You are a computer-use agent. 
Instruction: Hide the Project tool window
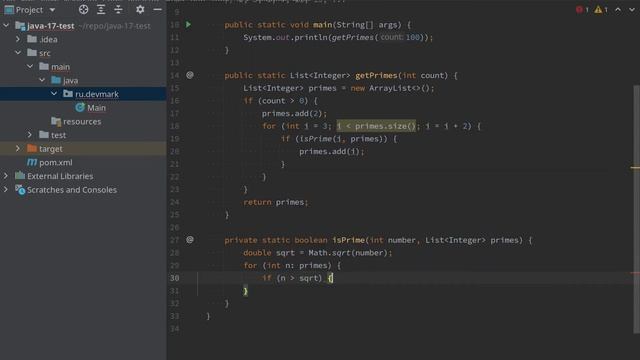click(158, 9)
